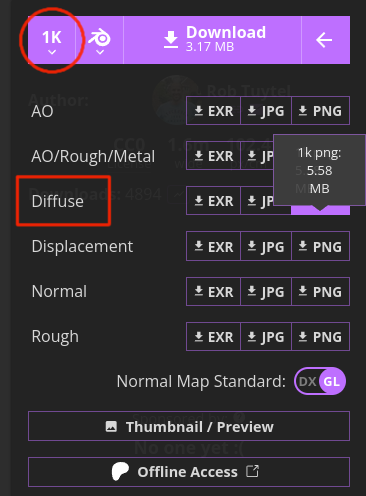This screenshot has width=366, height=496.
Task: Click the back arrow icon
Action: tap(326, 40)
